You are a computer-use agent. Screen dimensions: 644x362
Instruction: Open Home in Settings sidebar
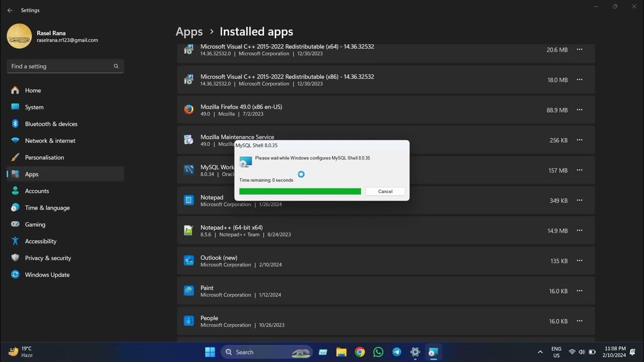pyautogui.click(x=65, y=90)
